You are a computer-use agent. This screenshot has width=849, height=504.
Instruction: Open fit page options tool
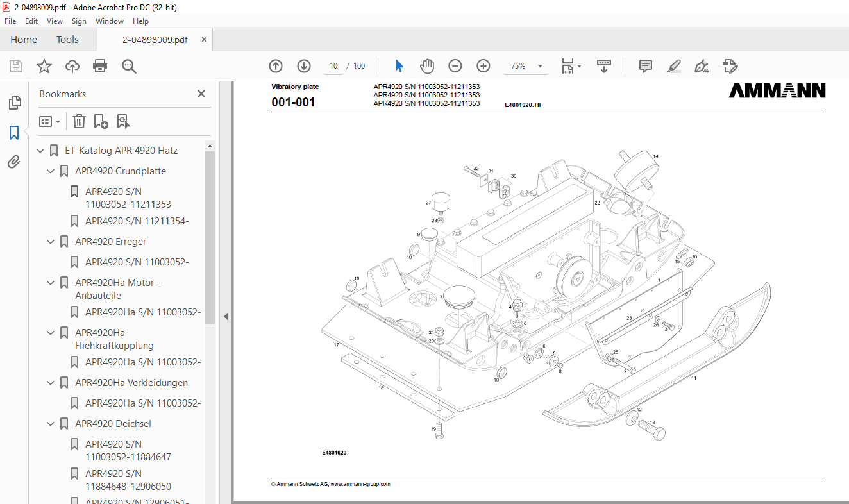571,66
